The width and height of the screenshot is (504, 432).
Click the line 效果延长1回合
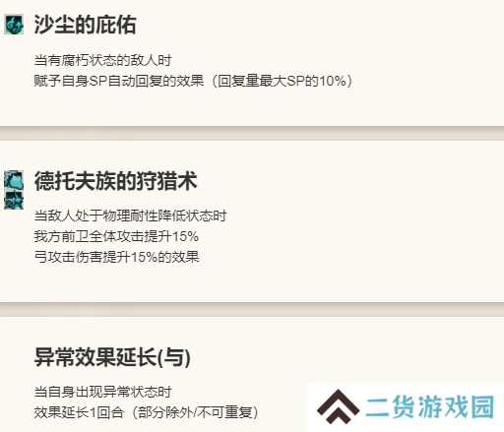79,412
